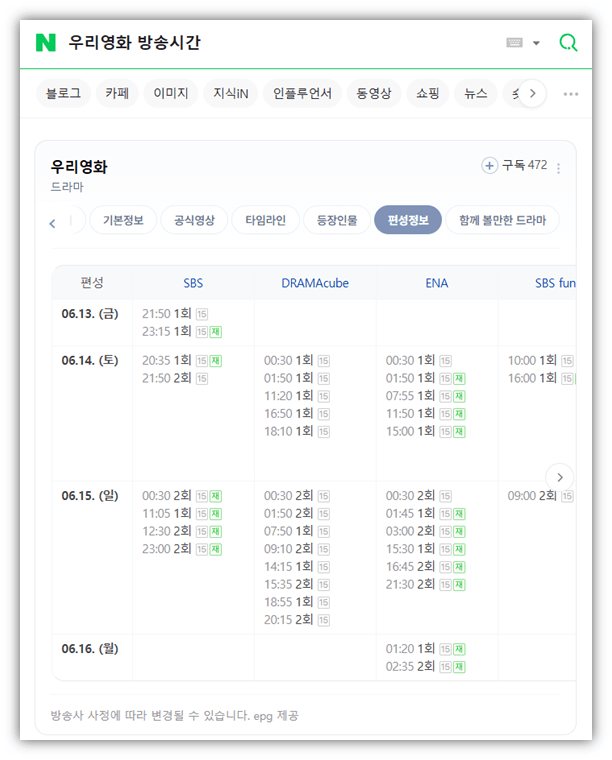This screenshot has height=760, width=612.
Task: Click ENA 02:35 2회 entry
Action: pos(425,667)
